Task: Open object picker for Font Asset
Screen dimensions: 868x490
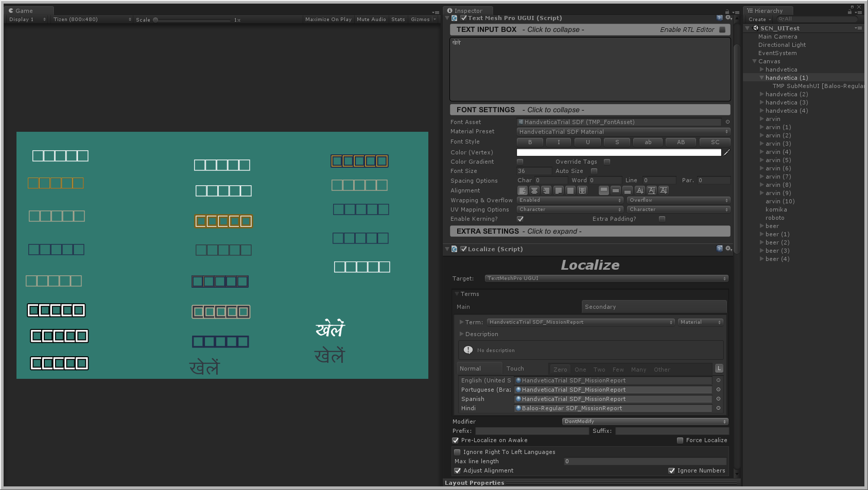Action: pos(727,122)
